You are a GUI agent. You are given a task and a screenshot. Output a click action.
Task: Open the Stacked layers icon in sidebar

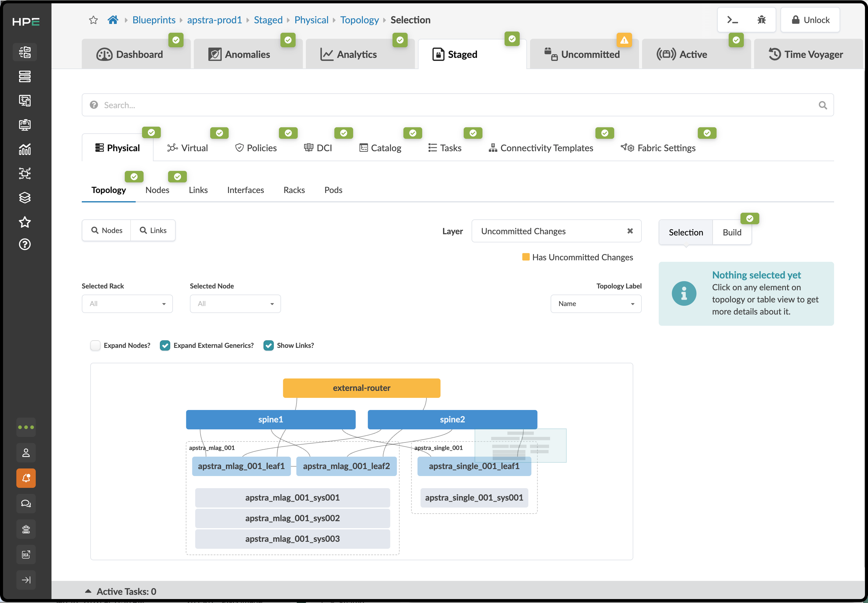25,198
